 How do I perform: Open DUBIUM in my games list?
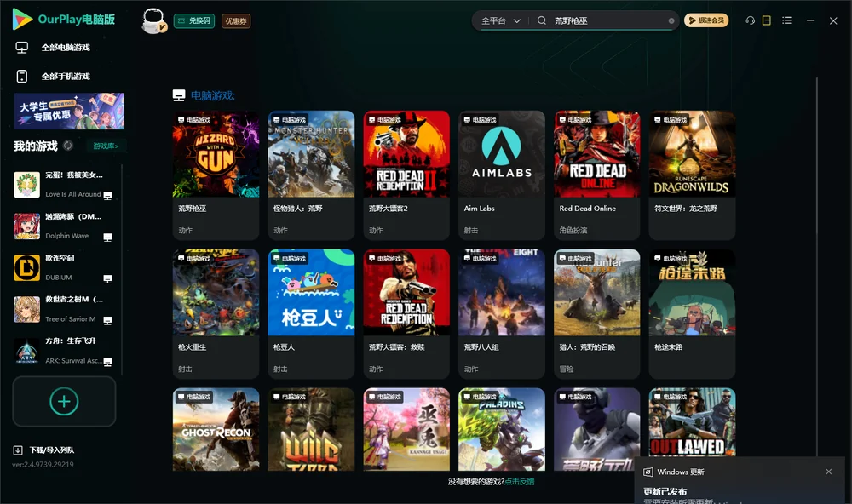(64, 267)
